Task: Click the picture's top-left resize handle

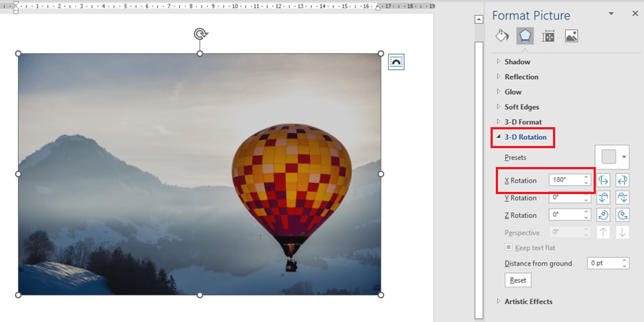Action: click(x=18, y=53)
